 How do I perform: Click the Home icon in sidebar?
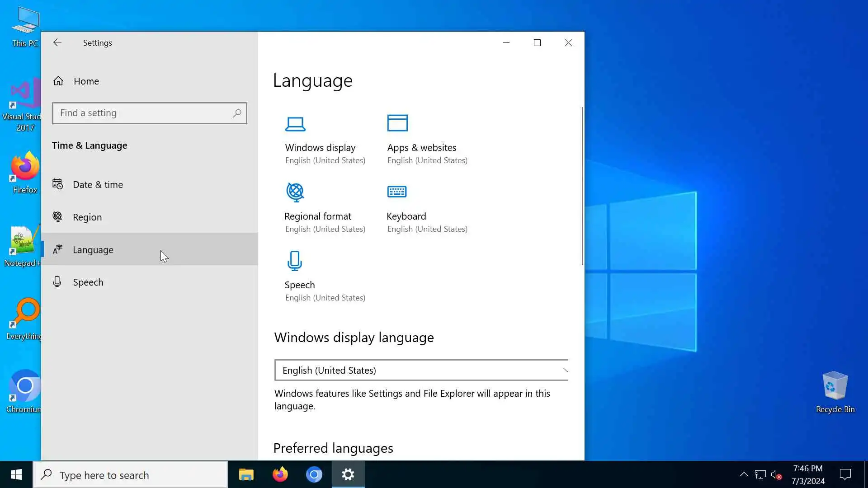tap(58, 81)
